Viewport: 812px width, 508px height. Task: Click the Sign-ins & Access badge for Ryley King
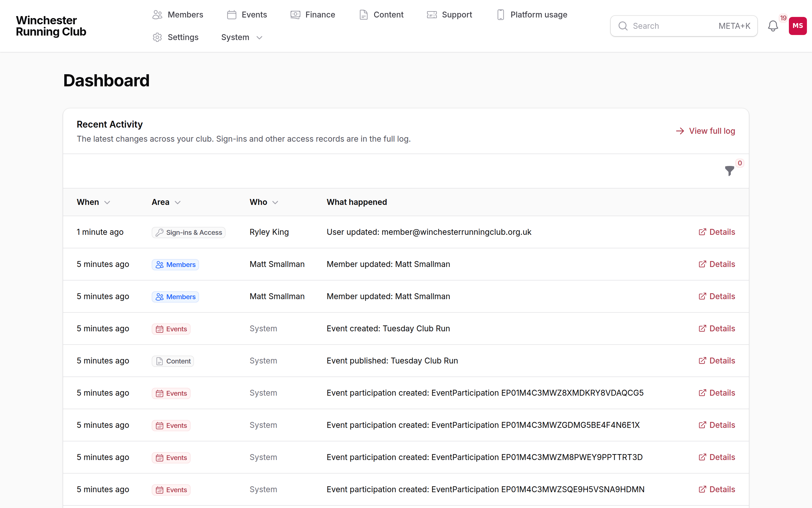(x=189, y=232)
